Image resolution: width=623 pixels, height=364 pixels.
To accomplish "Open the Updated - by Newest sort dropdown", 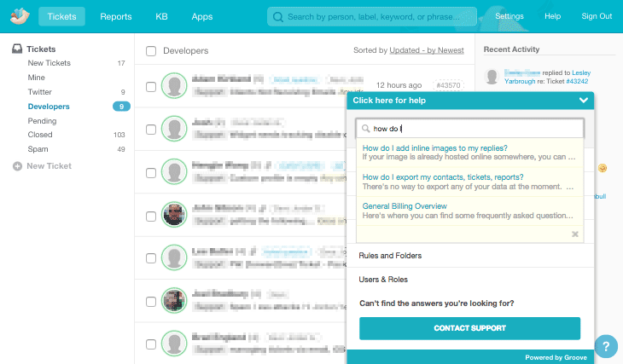I will click(x=426, y=50).
